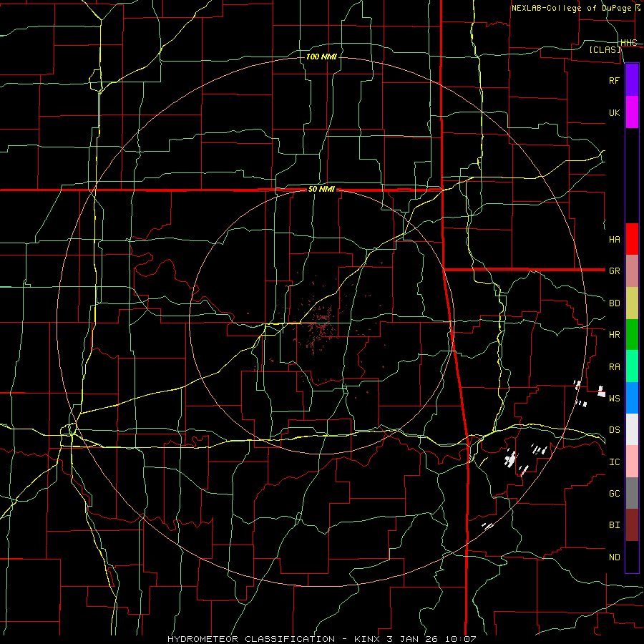644x644 pixels.
Task: Click the DS legend label
Action: tap(614, 430)
